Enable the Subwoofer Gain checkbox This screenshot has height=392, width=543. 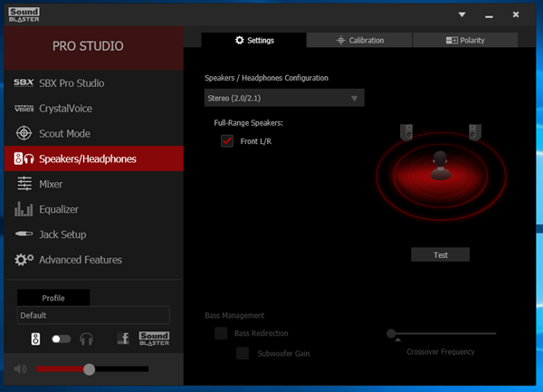pos(243,353)
